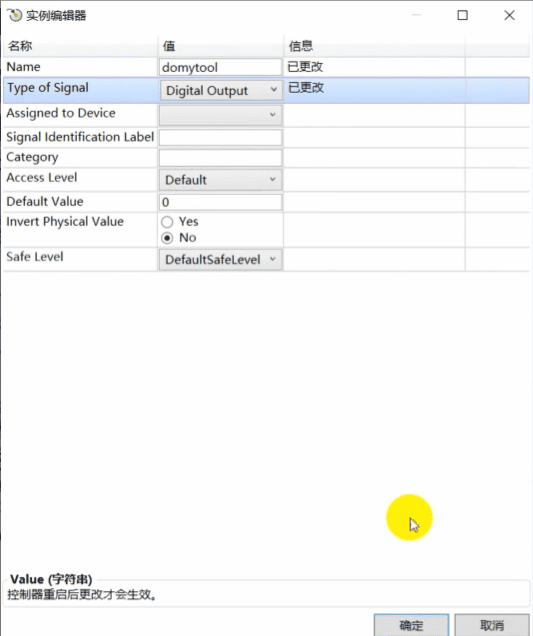533x636 pixels.
Task: Open the Access Level dropdown
Action: pos(221,180)
